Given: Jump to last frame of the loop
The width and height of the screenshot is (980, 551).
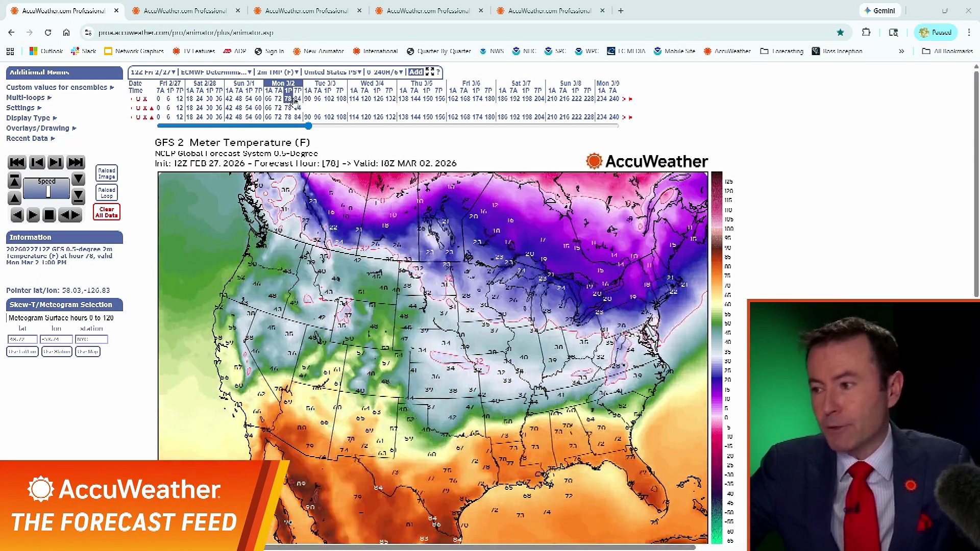Looking at the screenshot, I should pos(76,162).
